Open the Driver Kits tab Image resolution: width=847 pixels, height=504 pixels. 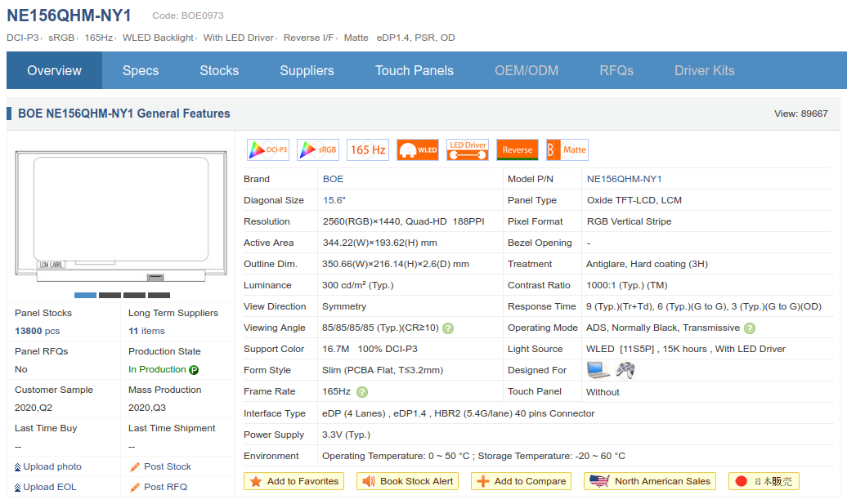pos(705,71)
